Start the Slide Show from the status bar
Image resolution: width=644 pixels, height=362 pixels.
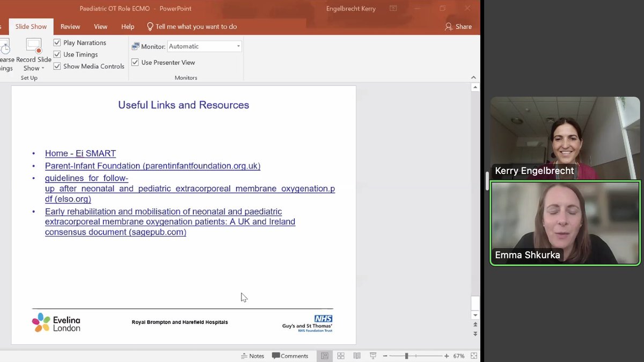(373, 356)
